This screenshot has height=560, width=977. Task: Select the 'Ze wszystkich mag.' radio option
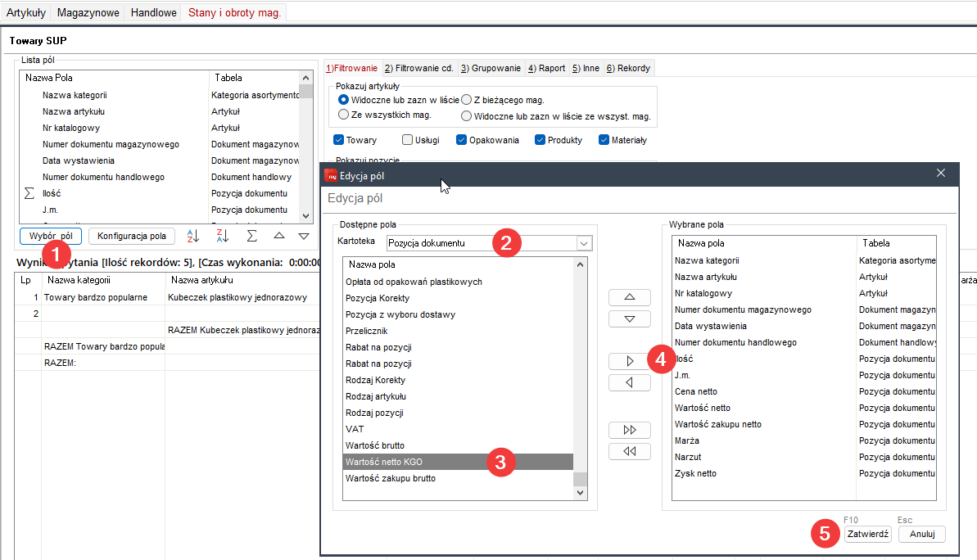click(x=344, y=115)
